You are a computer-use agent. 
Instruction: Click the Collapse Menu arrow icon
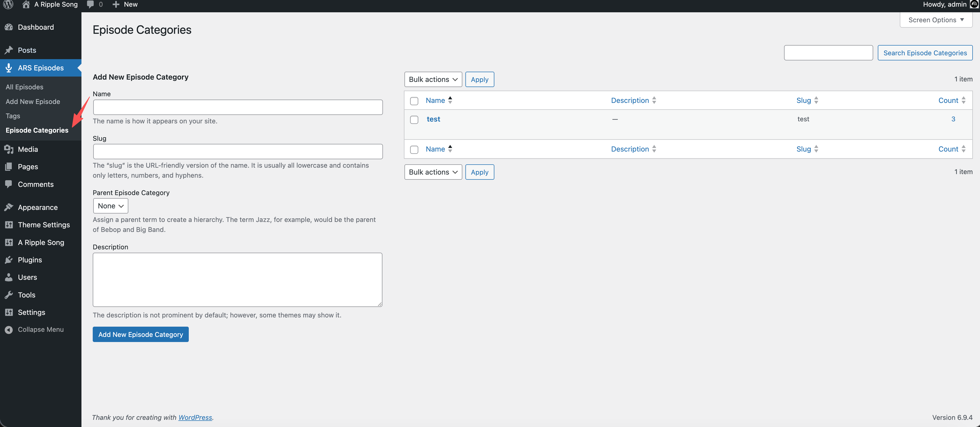tap(9, 330)
